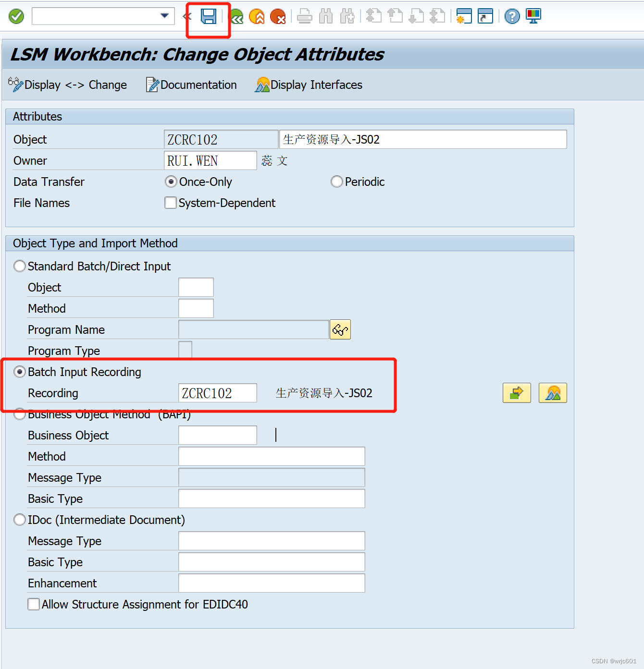This screenshot has width=644, height=669.
Task: Click the green Enter checkmark icon
Action: click(16, 16)
